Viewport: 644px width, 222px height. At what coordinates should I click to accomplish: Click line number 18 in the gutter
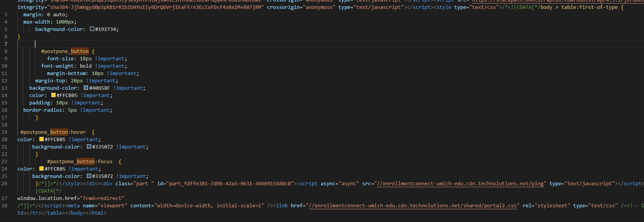click(x=4, y=125)
